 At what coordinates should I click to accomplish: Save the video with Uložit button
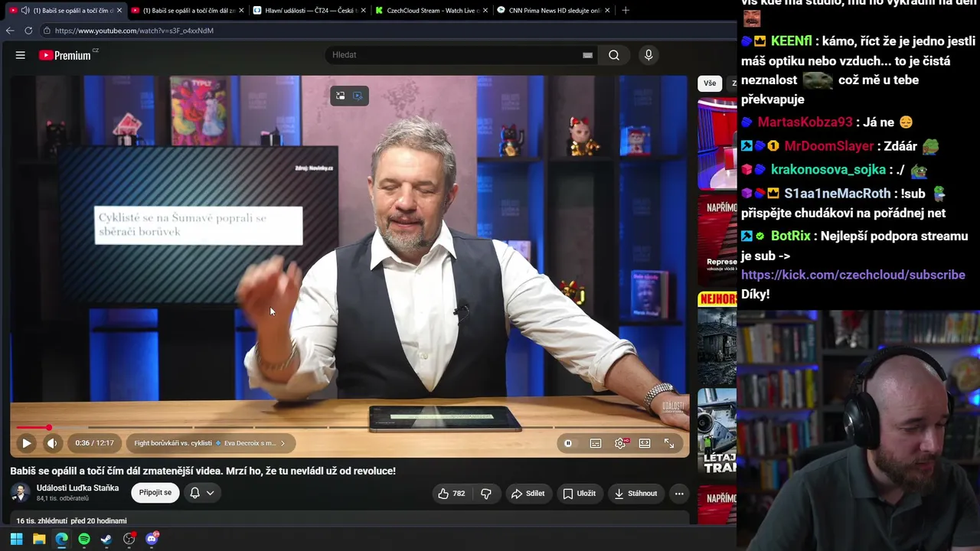(579, 494)
